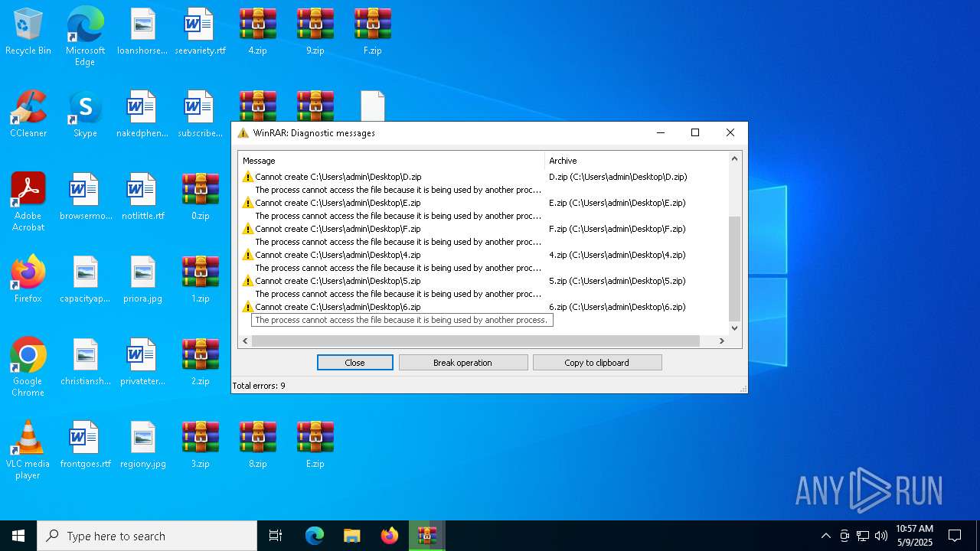Screen dimensions: 980x551
Task: Open Firefox from the taskbar
Action: tap(389, 536)
